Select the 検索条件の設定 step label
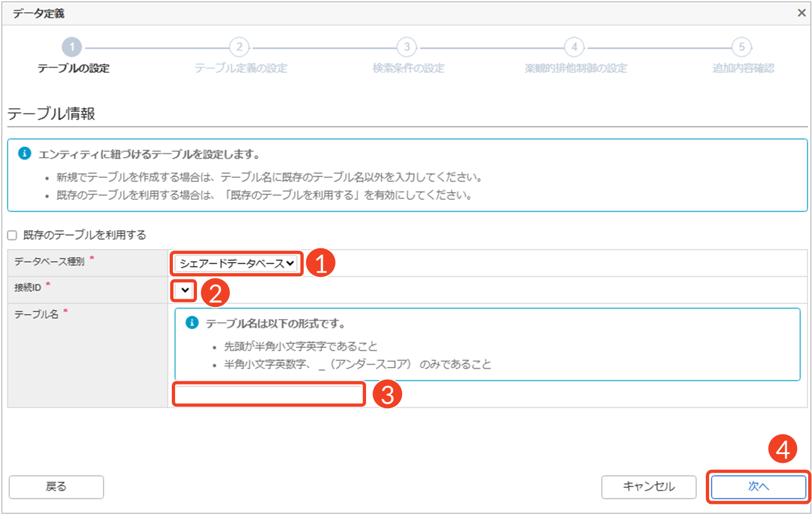Viewport: 812px width, 517px height. coord(408,68)
